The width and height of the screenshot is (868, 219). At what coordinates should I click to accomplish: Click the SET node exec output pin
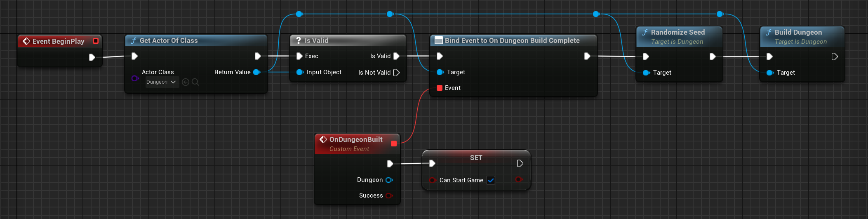(x=520, y=163)
